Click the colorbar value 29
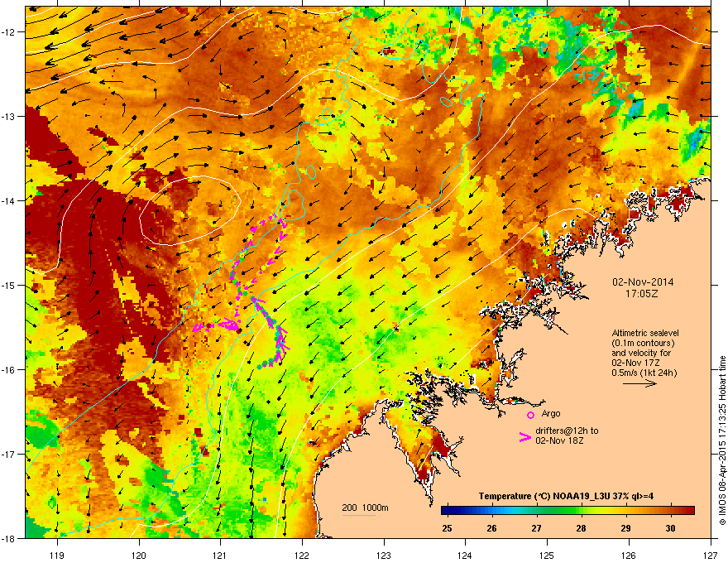The image size is (728, 563). pos(626,528)
